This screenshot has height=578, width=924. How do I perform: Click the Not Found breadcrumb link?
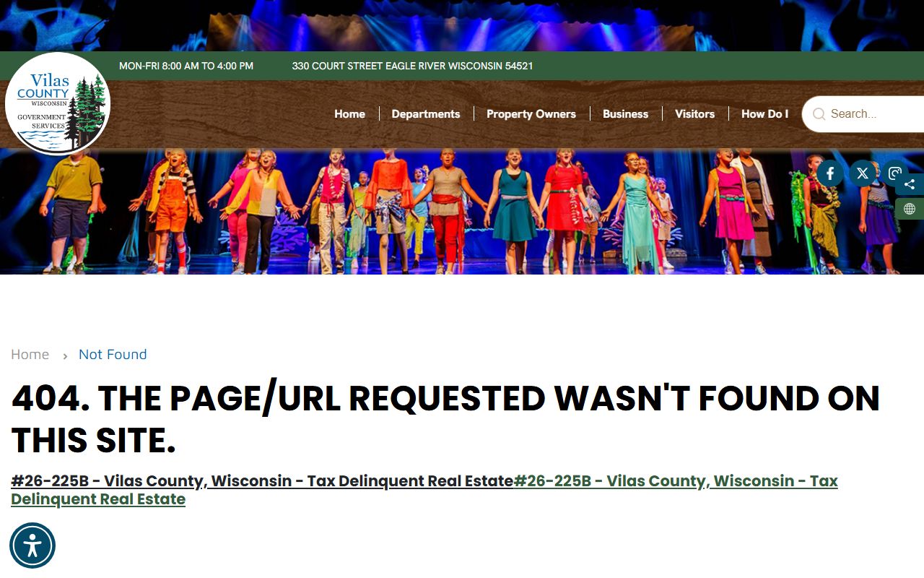pos(113,355)
